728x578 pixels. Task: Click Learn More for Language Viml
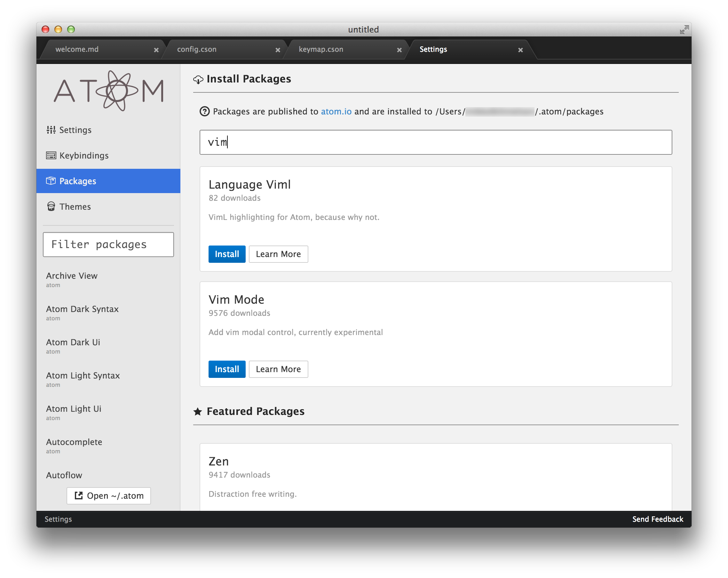[x=279, y=254]
